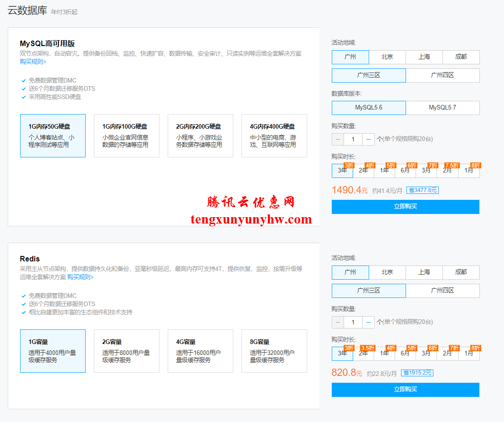Select the 1G内存100G硬盘 MySQL plan card
504x422 pixels.
click(127, 135)
